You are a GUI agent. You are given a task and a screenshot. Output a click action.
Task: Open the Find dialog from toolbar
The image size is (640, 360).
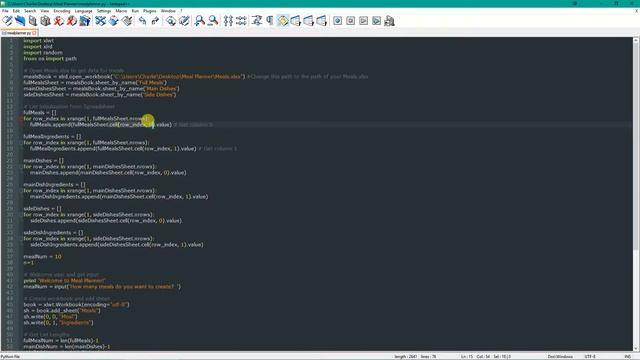pyautogui.click(x=171, y=20)
